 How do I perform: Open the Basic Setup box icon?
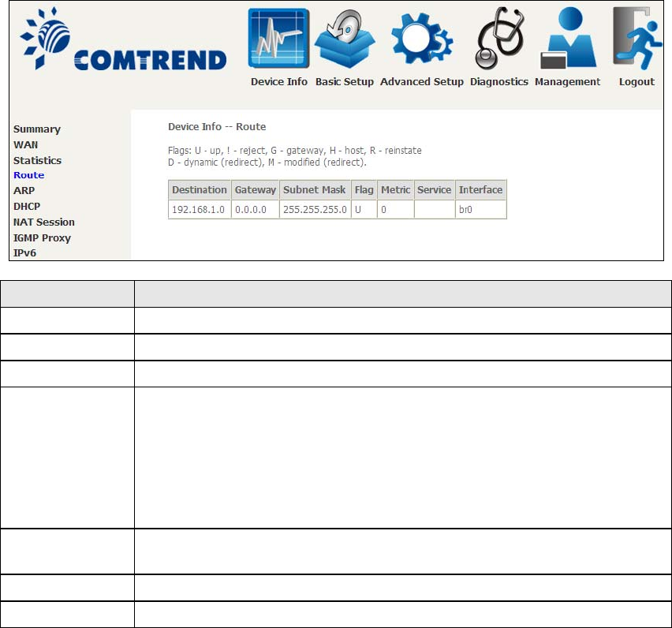click(345, 39)
